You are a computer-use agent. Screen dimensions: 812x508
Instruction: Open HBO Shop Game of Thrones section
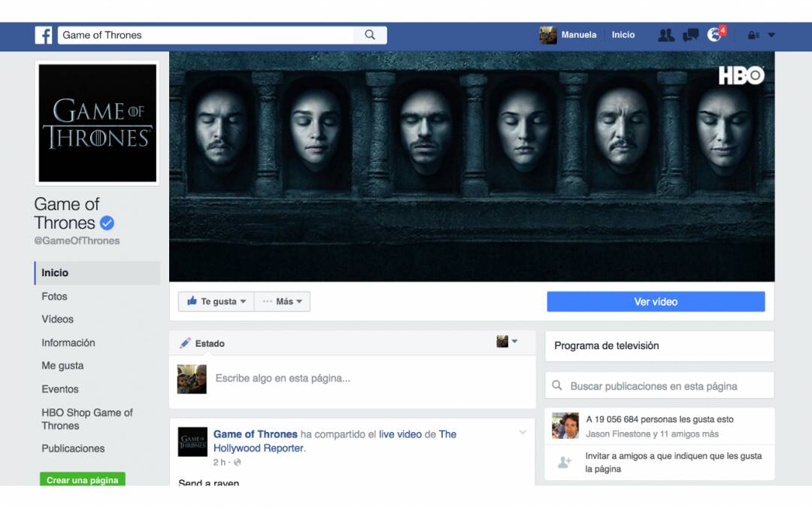click(87, 419)
